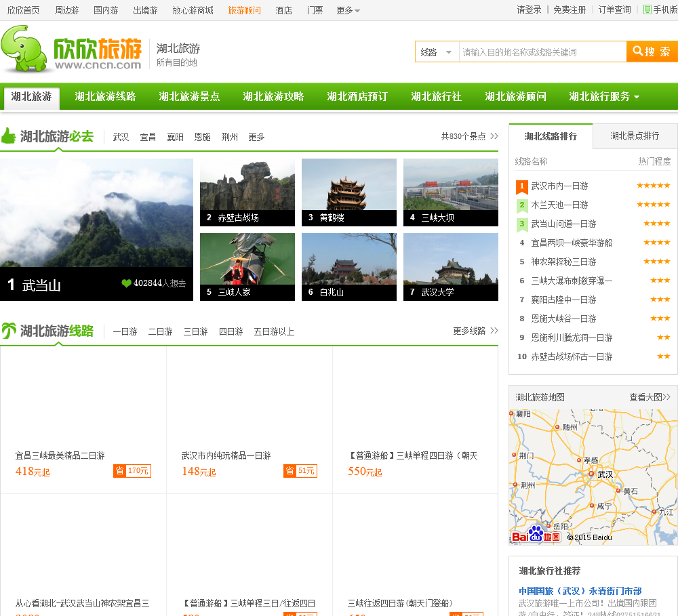
Task: Open the 武汉大学 thumbnail
Action: [451, 267]
